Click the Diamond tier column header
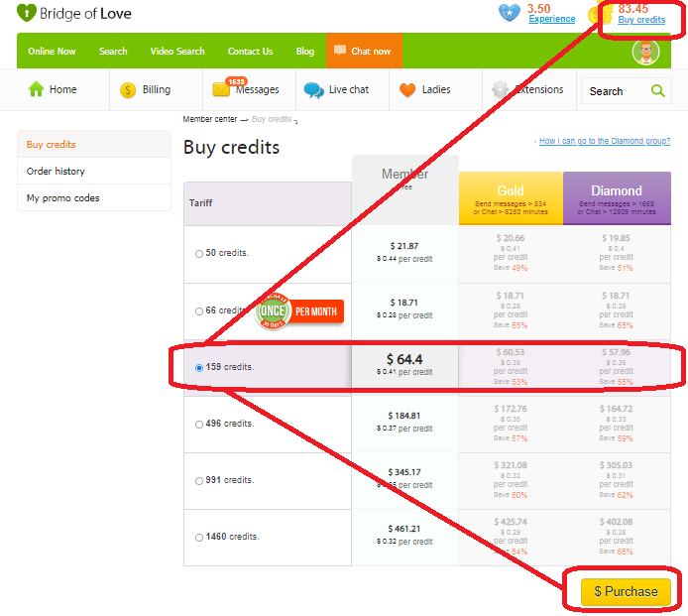Image resolution: width=688 pixels, height=616 pixels. tap(617, 198)
